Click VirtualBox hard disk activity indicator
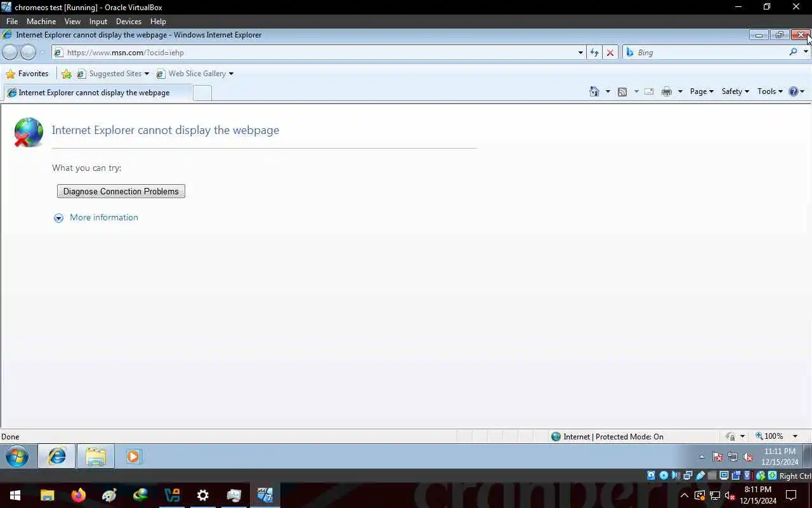Image resolution: width=812 pixels, height=508 pixels. click(652, 476)
